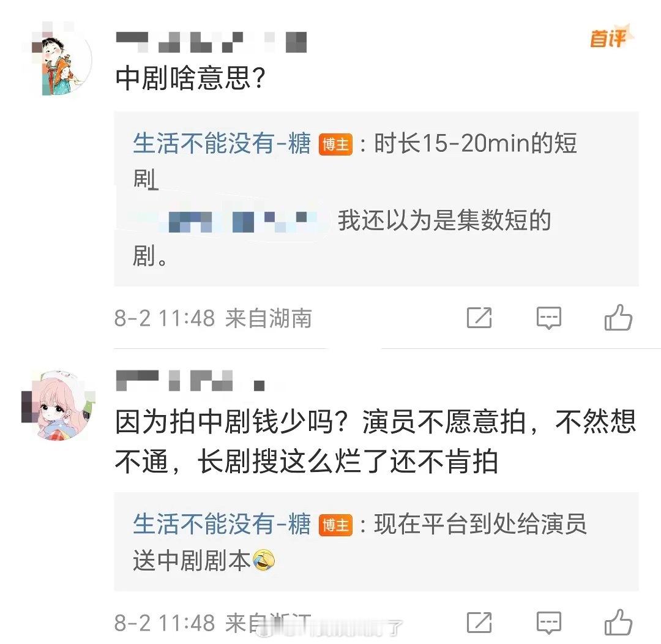Tap the 博主 badge in second reply
This screenshot has height=644, width=661.
click(335, 525)
